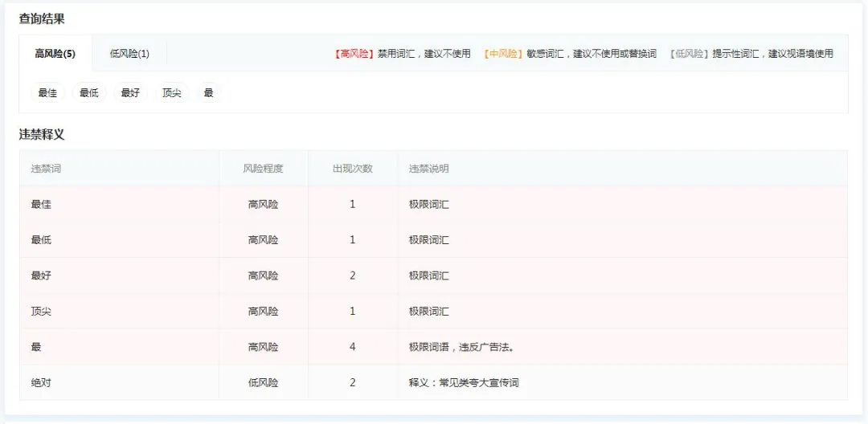Click 绝对 in the table's last row
The image size is (868, 424).
(41, 382)
